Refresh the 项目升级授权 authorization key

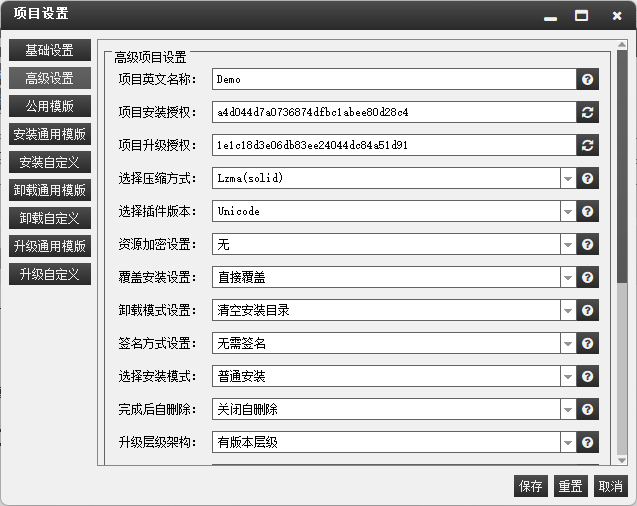tap(588, 146)
